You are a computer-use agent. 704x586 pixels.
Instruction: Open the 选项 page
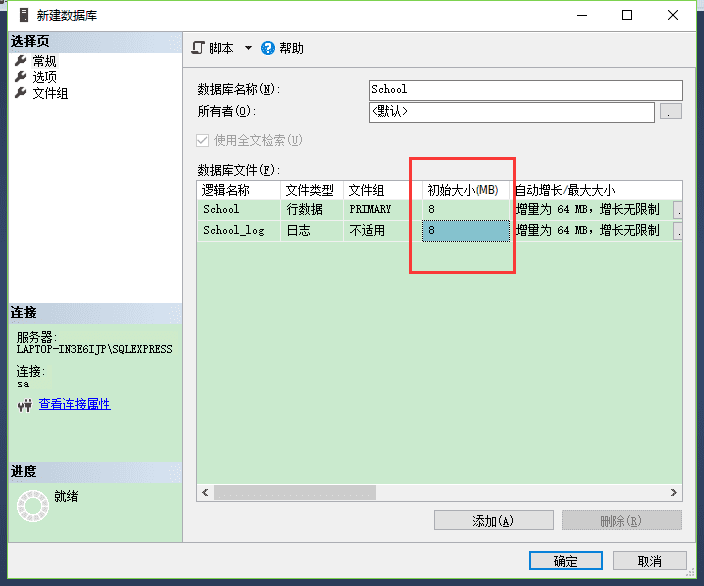tap(44, 77)
